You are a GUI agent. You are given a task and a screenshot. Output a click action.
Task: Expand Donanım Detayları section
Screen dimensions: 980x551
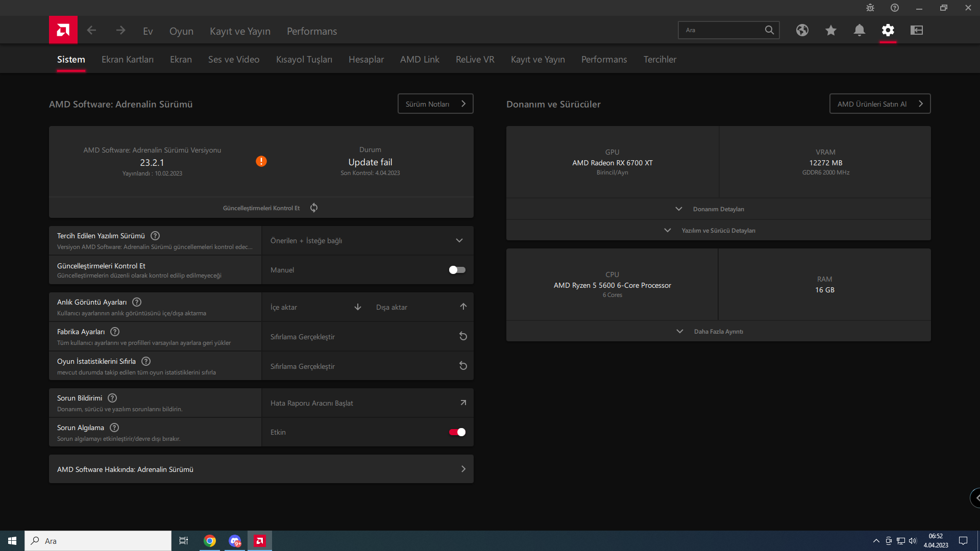tap(718, 209)
